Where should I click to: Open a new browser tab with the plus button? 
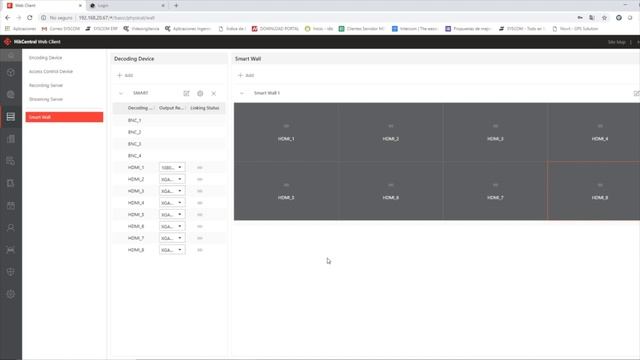coord(176,6)
